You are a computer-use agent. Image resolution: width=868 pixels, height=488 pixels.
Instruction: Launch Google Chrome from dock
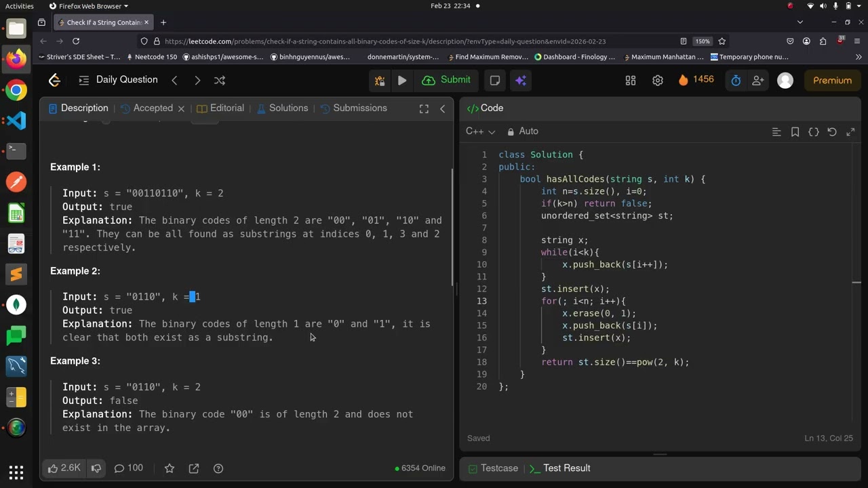pyautogui.click(x=16, y=90)
